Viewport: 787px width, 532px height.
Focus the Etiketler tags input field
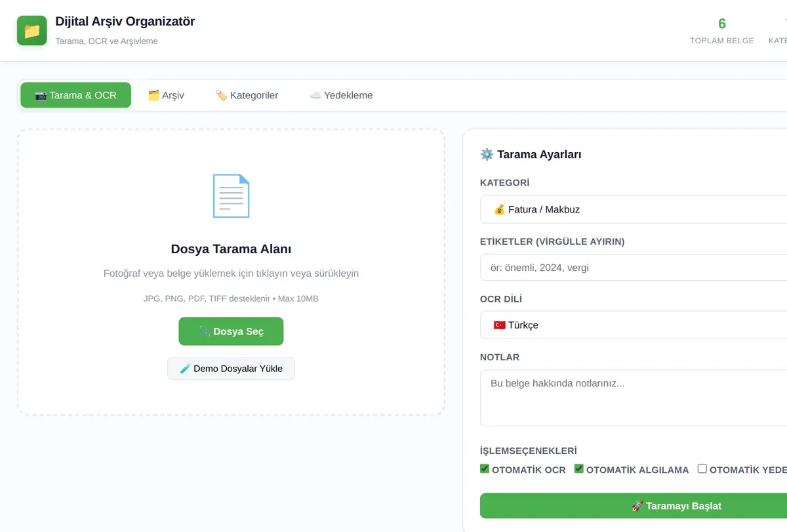pyautogui.click(x=634, y=267)
